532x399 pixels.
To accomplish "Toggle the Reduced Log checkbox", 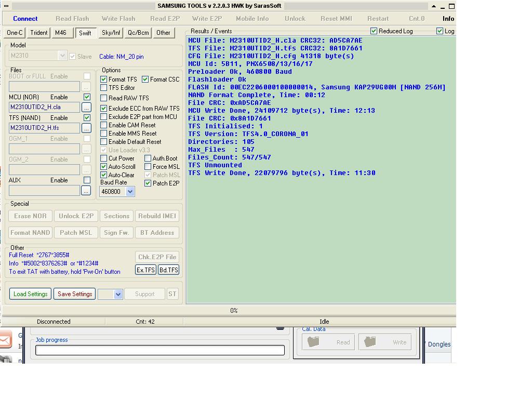I will click(374, 31).
